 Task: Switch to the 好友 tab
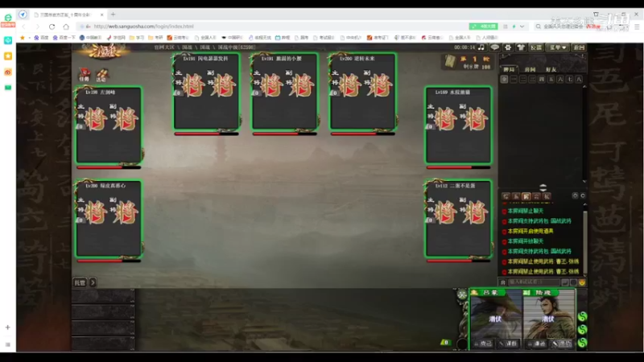551,69
